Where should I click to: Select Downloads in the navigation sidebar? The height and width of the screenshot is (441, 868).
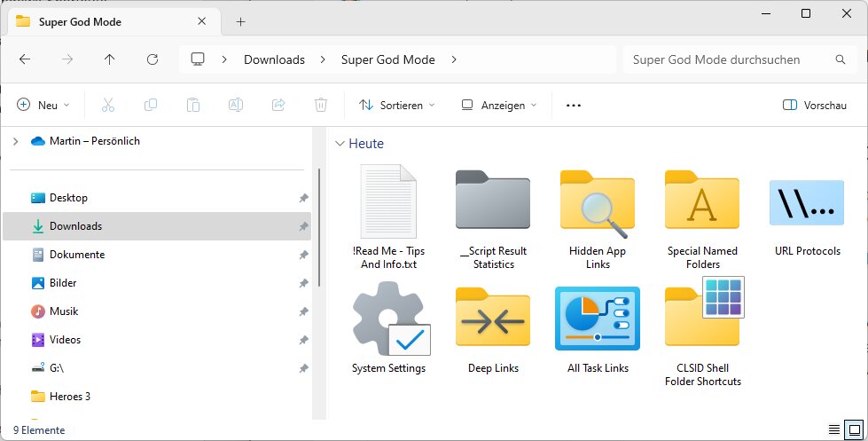pyautogui.click(x=75, y=226)
